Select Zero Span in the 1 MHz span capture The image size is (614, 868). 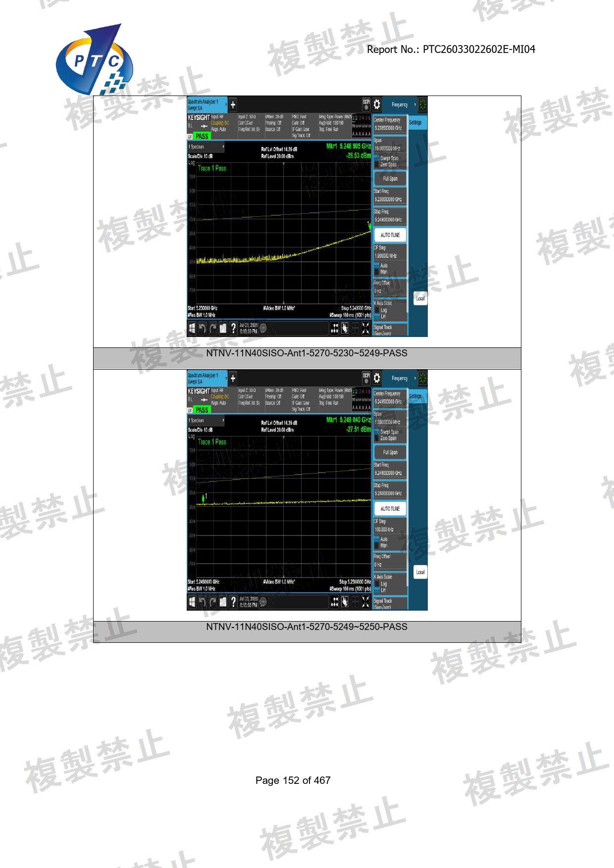[386, 438]
